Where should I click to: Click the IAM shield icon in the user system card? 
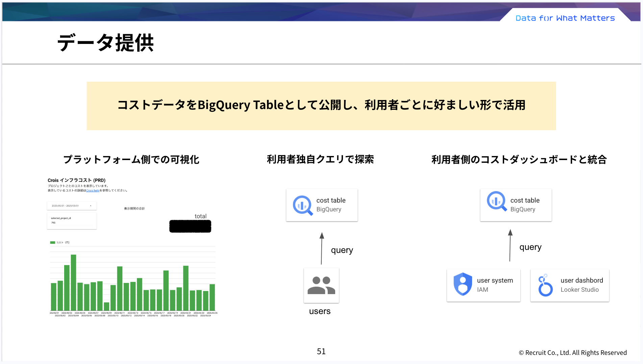[x=462, y=285]
